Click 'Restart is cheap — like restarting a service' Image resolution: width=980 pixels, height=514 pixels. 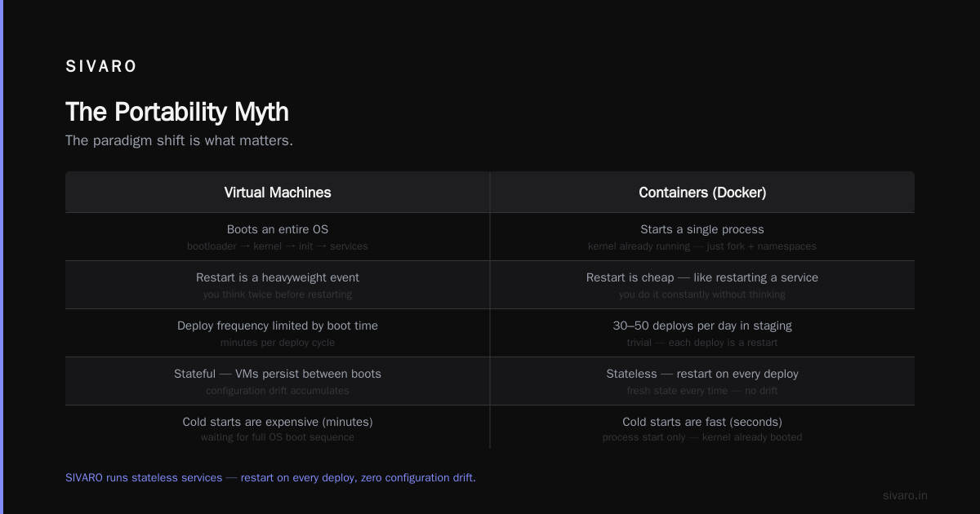click(702, 277)
